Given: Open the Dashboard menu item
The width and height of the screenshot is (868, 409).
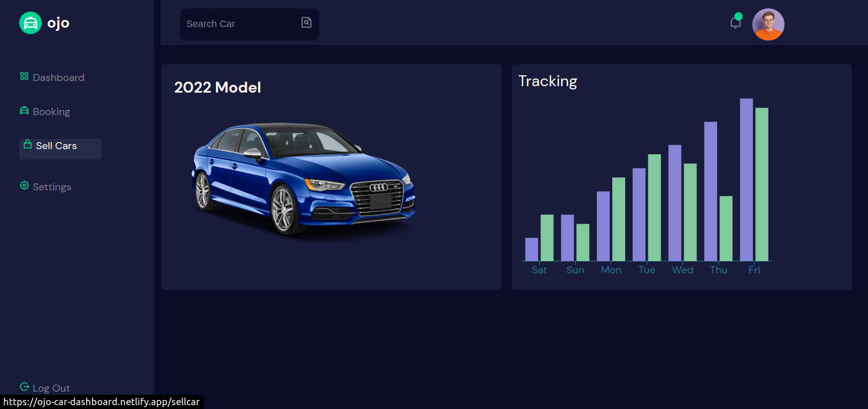Looking at the screenshot, I should [x=52, y=77].
